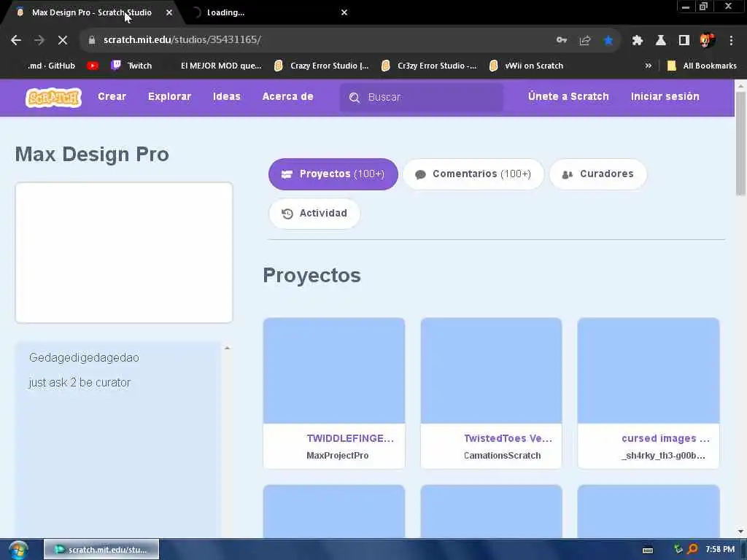The height and width of the screenshot is (560, 747).
Task: Open the browser profile avatar
Action: [708, 40]
